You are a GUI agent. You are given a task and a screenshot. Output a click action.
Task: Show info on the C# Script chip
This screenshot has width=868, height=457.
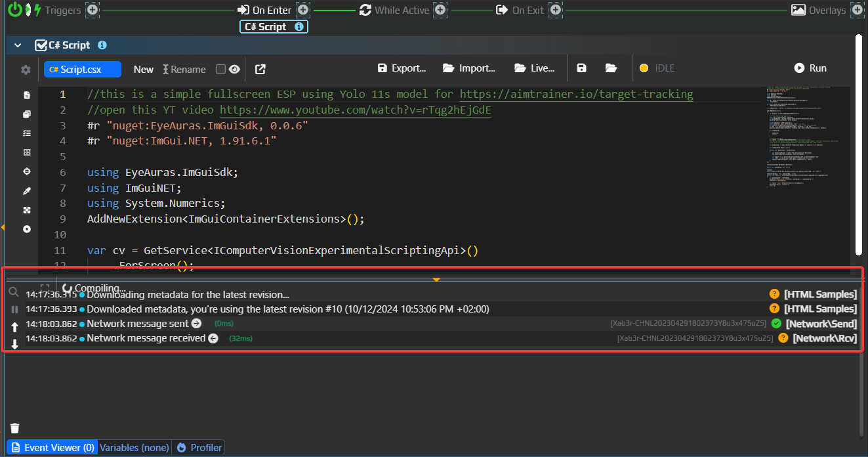[x=299, y=27]
